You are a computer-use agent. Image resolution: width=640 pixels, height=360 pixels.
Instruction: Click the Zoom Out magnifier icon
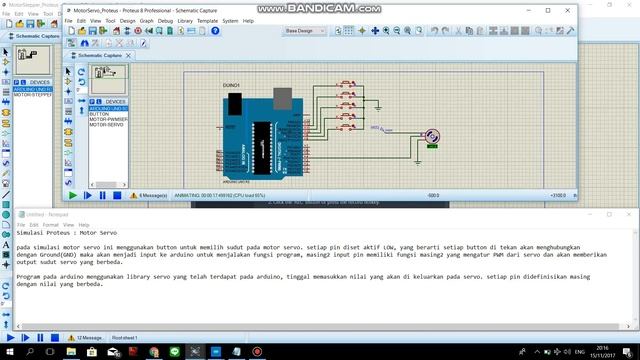(x=396, y=31)
